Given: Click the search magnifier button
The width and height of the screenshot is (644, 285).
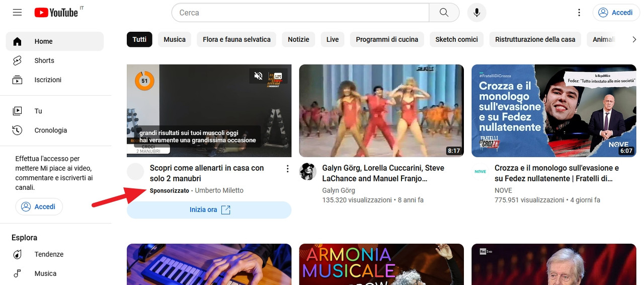Looking at the screenshot, I should 444,13.
